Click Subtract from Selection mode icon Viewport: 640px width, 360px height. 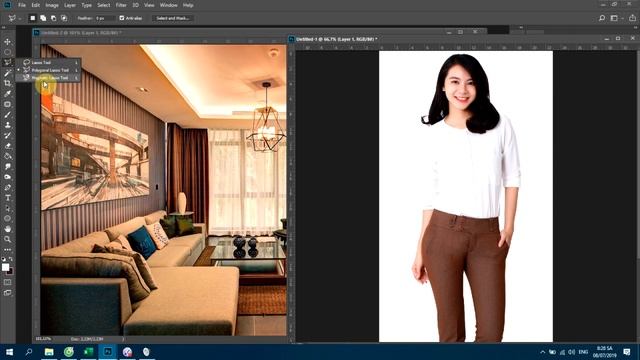(53, 18)
